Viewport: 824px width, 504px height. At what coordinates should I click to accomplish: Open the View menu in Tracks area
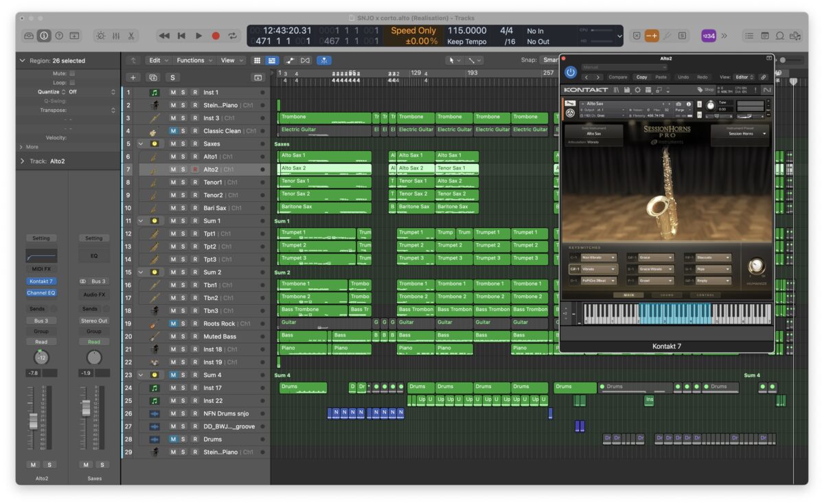231,60
